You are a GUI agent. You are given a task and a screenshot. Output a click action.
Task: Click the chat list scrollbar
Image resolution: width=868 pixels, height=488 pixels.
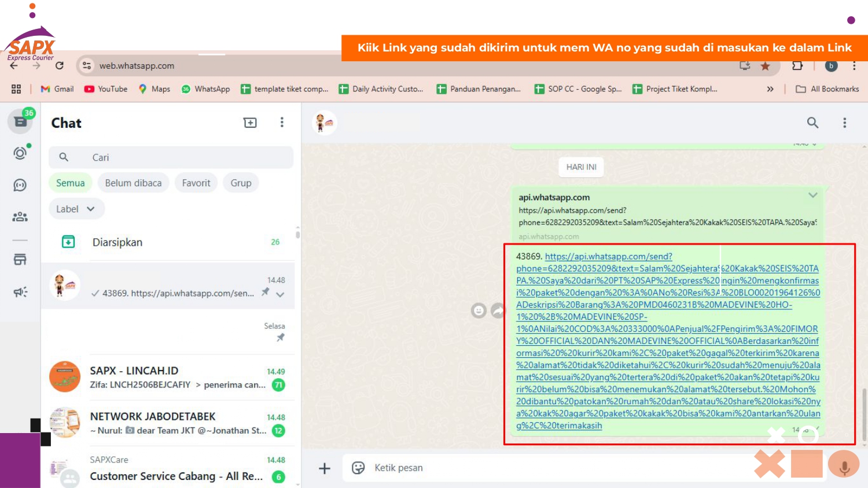click(297, 234)
